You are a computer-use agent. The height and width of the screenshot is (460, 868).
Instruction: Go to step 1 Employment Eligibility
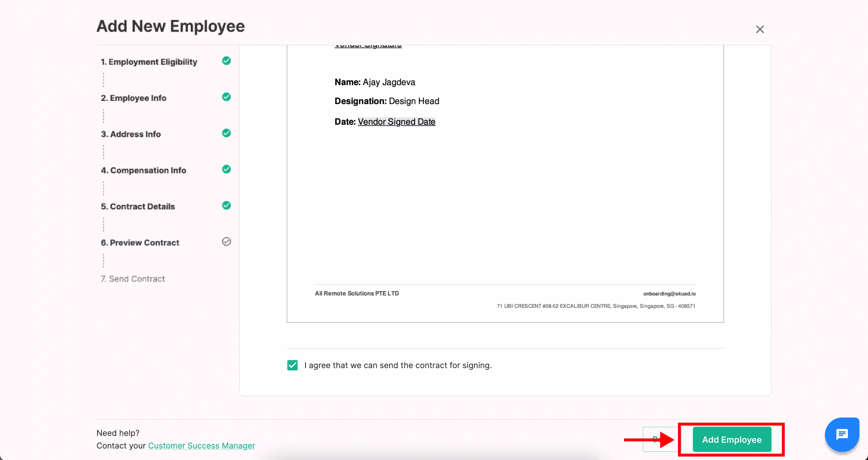[149, 62]
